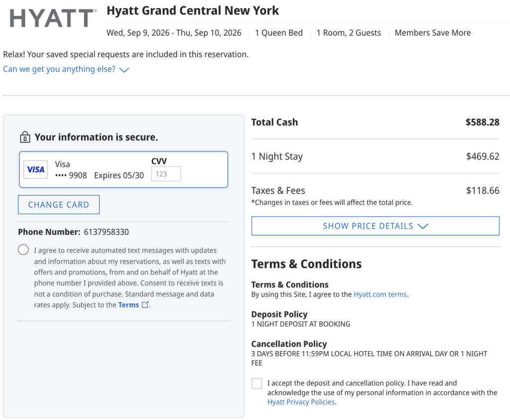Click the stay dates Sep 9 - Sep 10, 2026
This screenshot has width=510, height=420.
174,33
